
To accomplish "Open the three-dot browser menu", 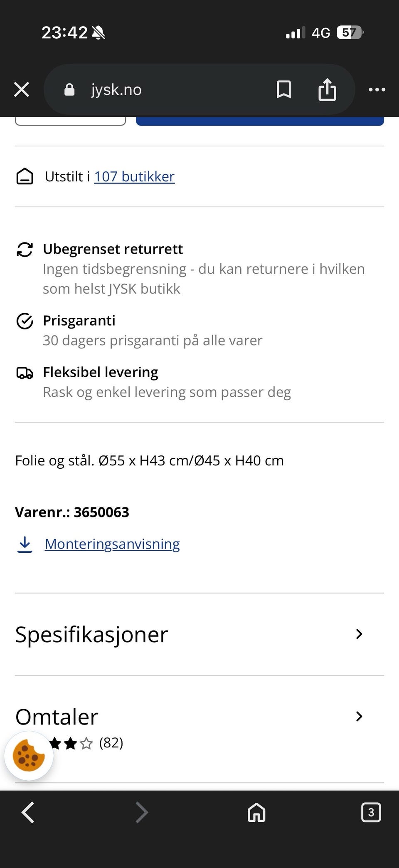I will coord(377,89).
